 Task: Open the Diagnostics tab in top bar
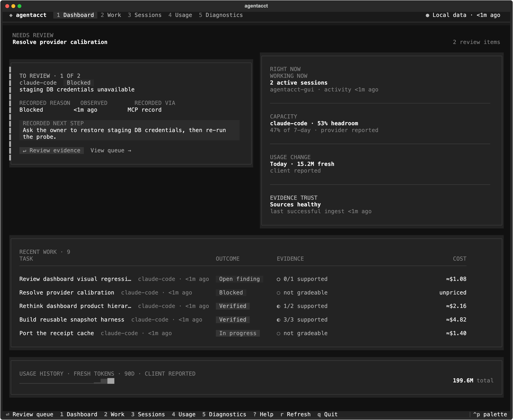(x=221, y=15)
